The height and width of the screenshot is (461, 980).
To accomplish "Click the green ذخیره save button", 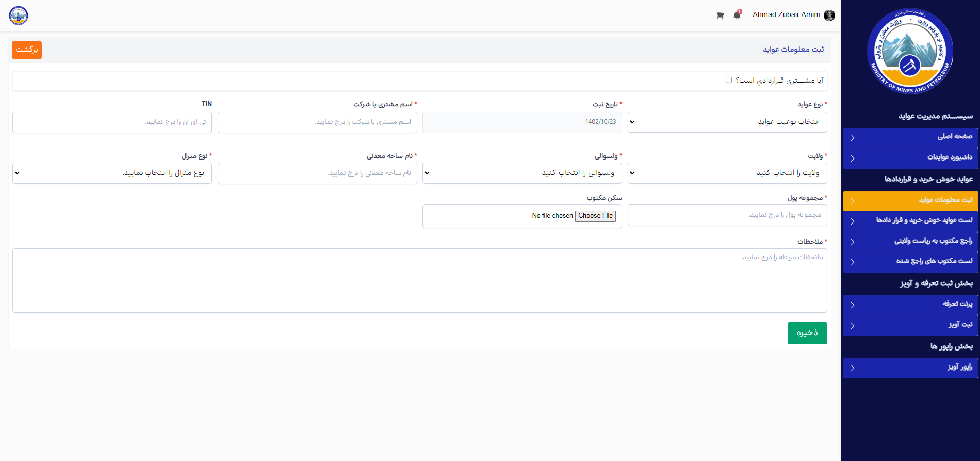I will click(x=807, y=333).
